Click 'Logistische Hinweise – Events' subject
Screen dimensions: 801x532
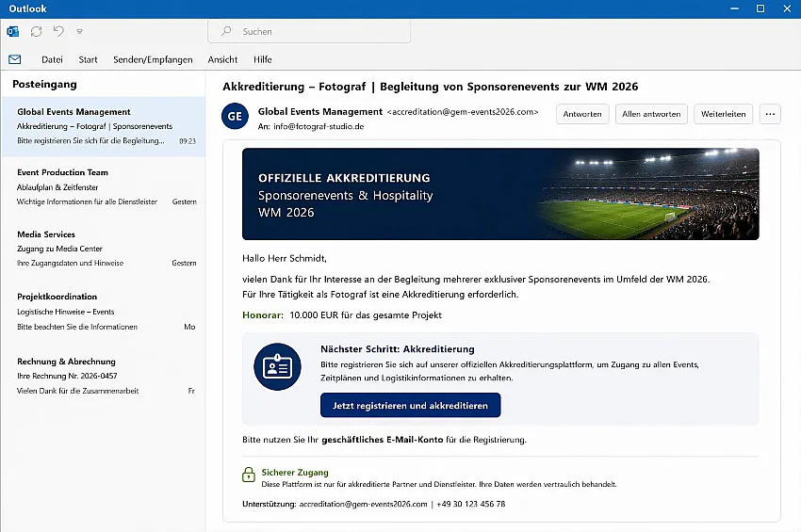tap(65, 312)
